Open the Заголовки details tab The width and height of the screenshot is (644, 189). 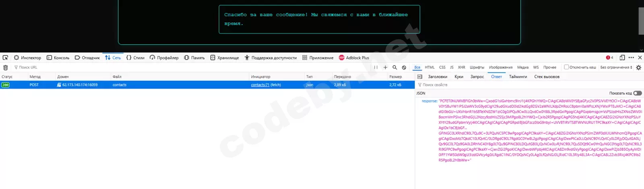[438, 77]
